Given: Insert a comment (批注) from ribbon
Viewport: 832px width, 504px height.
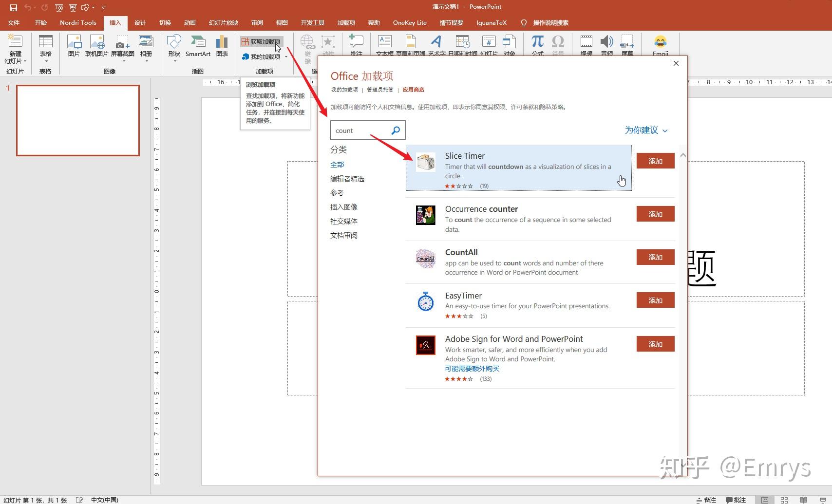Looking at the screenshot, I should click(356, 42).
